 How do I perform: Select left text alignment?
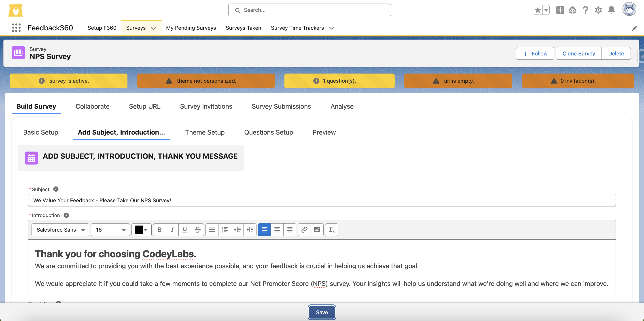pos(264,230)
